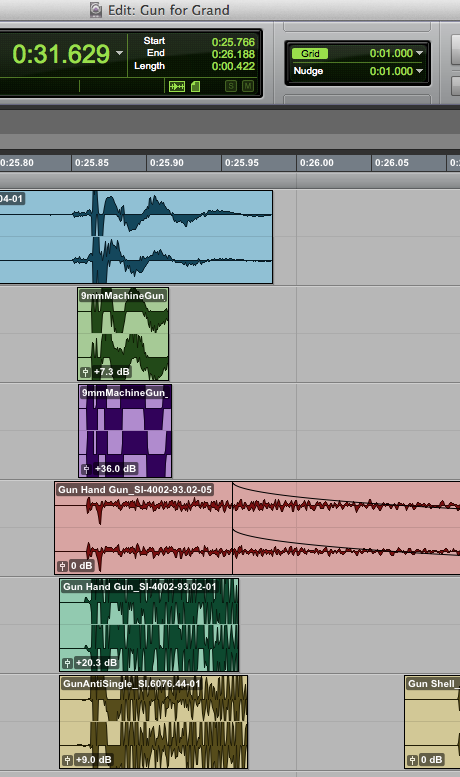Click the clip gain fader icon beside +36.0 dB
This screenshot has width=460, height=777.
coord(86,469)
